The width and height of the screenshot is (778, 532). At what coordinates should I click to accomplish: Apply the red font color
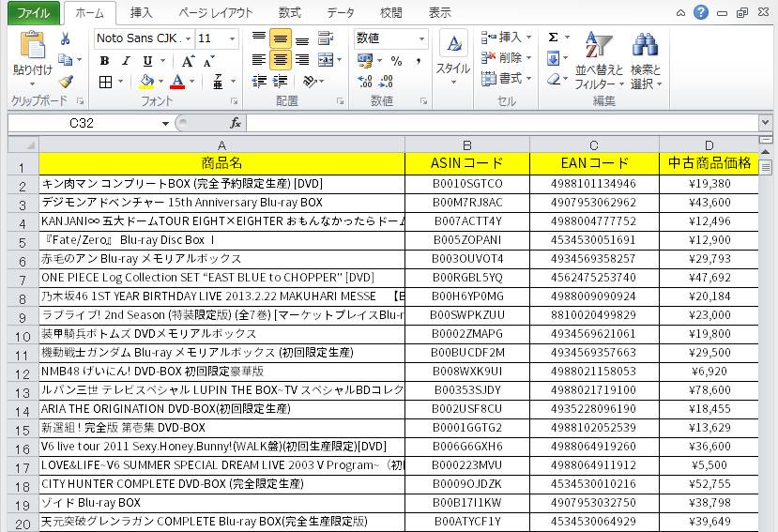(x=177, y=82)
